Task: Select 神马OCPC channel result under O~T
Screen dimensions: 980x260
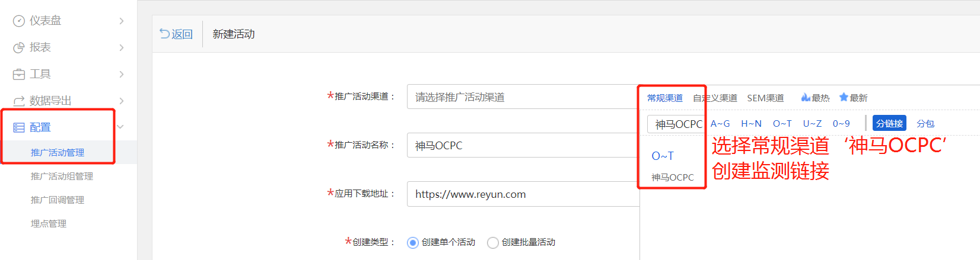Action: point(672,177)
